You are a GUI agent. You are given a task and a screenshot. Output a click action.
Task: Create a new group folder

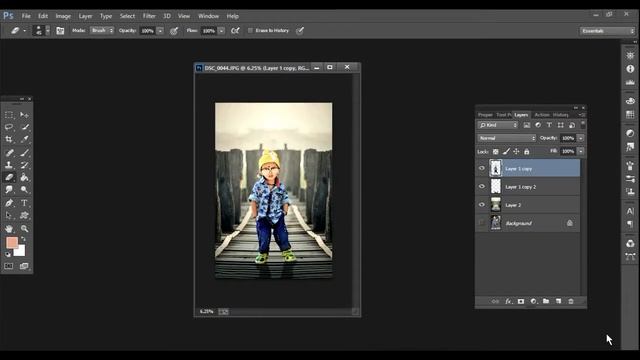(546, 301)
